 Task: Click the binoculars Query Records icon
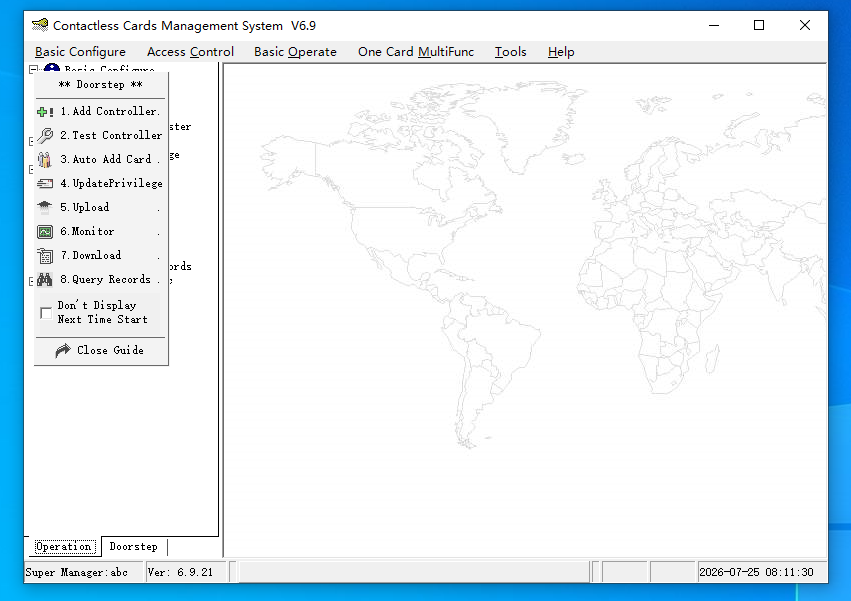point(45,280)
